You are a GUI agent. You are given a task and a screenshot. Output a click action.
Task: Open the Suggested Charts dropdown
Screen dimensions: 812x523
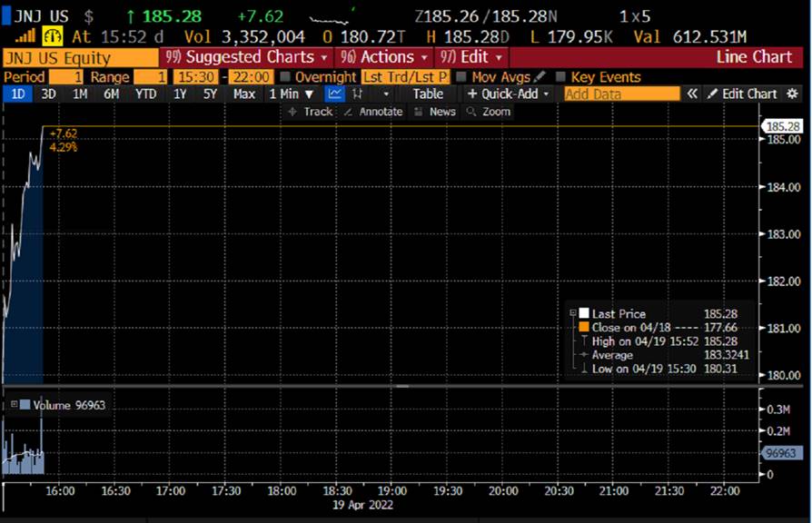point(246,57)
